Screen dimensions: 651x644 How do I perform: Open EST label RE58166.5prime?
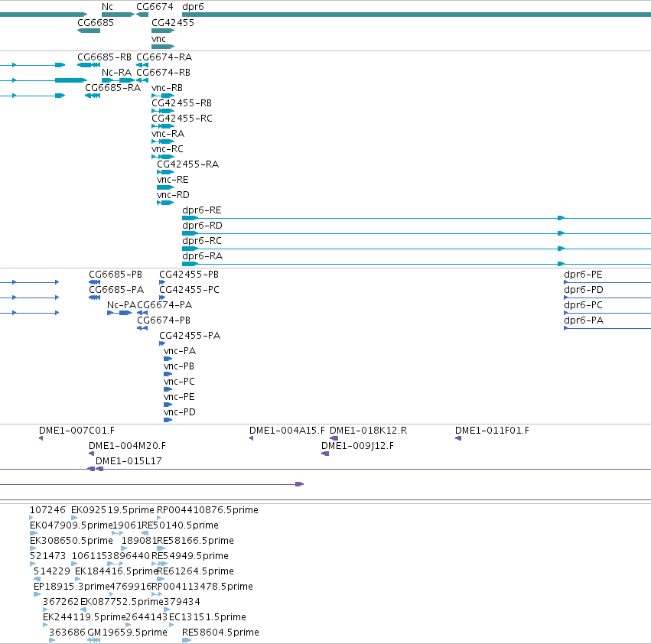[x=196, y=541]
